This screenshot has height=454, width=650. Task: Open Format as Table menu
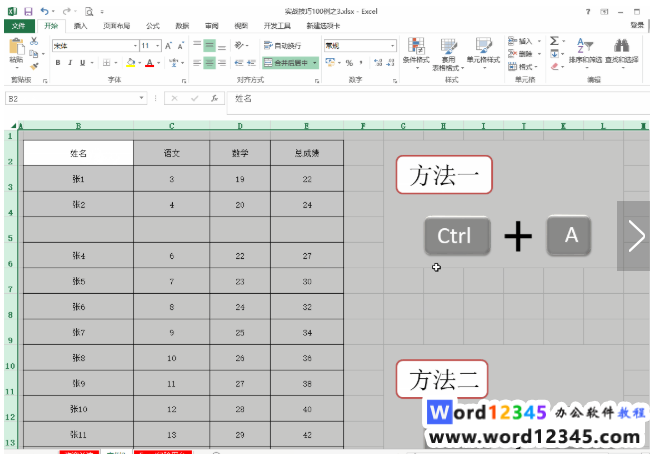tap(448, 54)
